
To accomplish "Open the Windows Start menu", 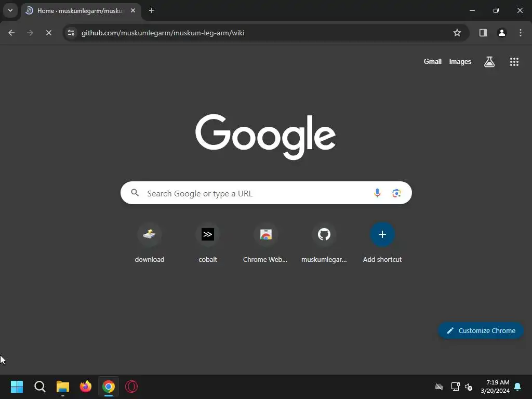I will [17, 387].
